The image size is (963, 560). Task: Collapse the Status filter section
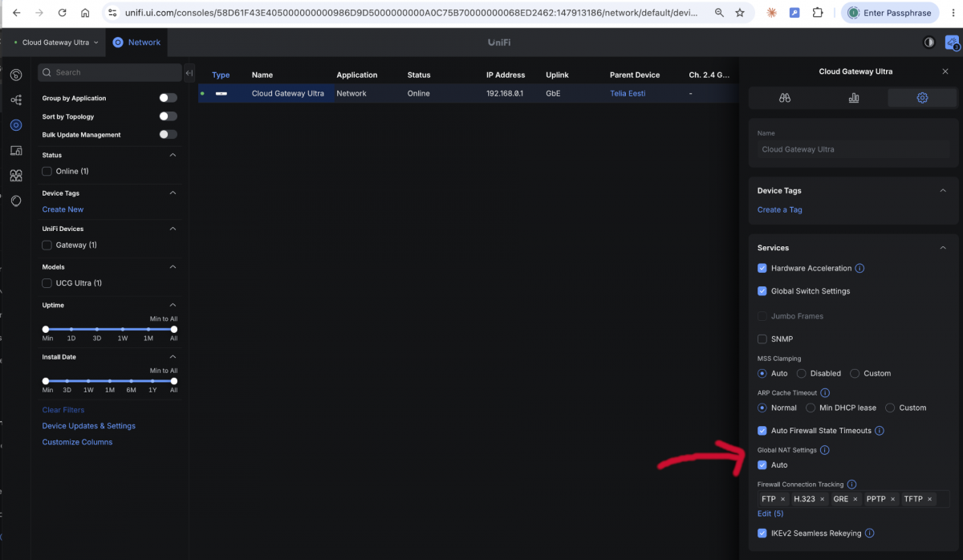[173, 155]
